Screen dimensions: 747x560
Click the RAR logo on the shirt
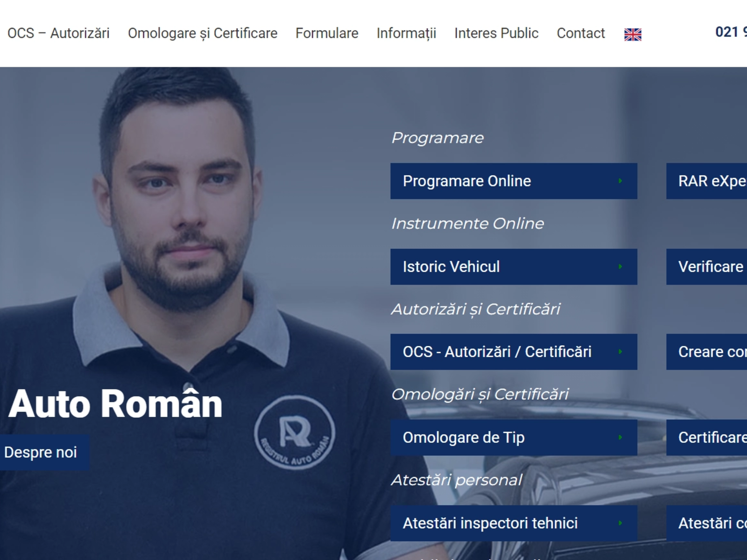(295, 433)
